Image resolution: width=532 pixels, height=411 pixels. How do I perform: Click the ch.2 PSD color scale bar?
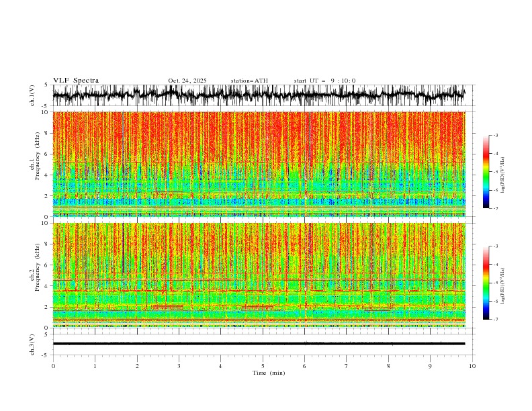[486, 283]
